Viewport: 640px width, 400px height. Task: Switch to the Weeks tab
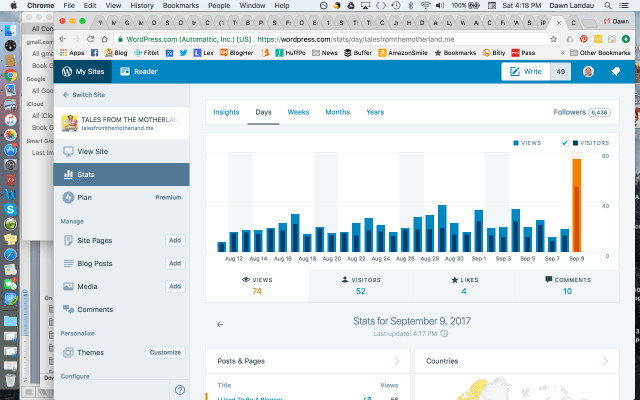coord(298,112)
